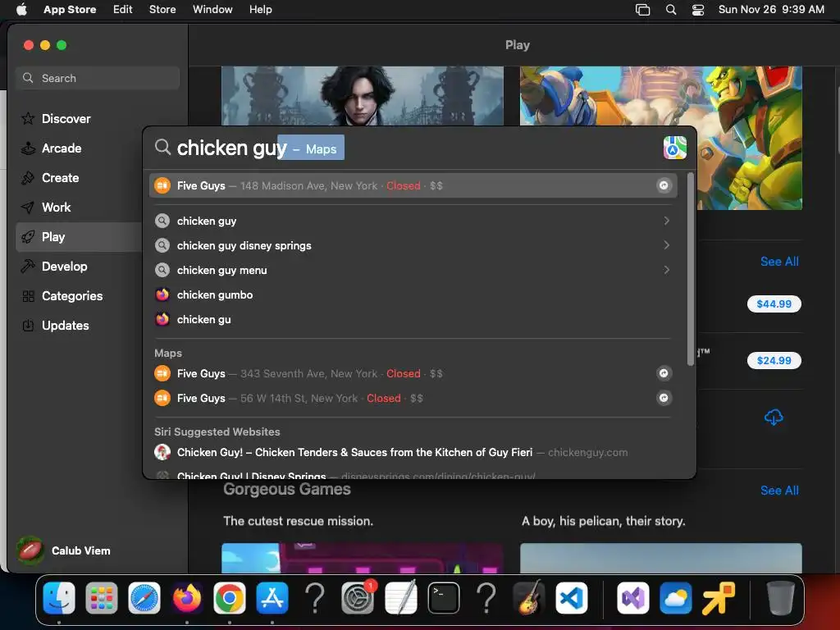Open the dark-haired character featured banner
This screenshot has width=840, height=630.
[362, 97]
